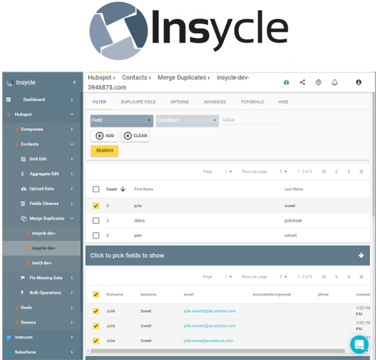This screenshot has width=376, height=360.
Task: Click the Salesforce cloud icon in sidebar
Action: pyautogui.click(x=9, y=352)
